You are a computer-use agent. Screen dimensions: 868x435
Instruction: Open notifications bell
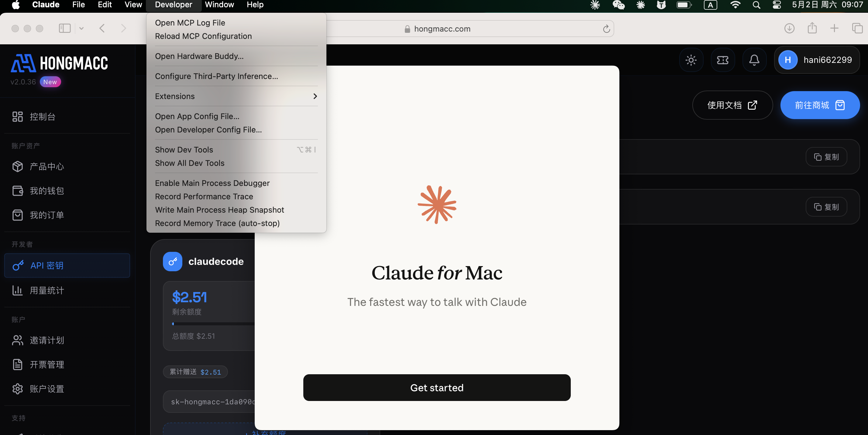(754, 60)
